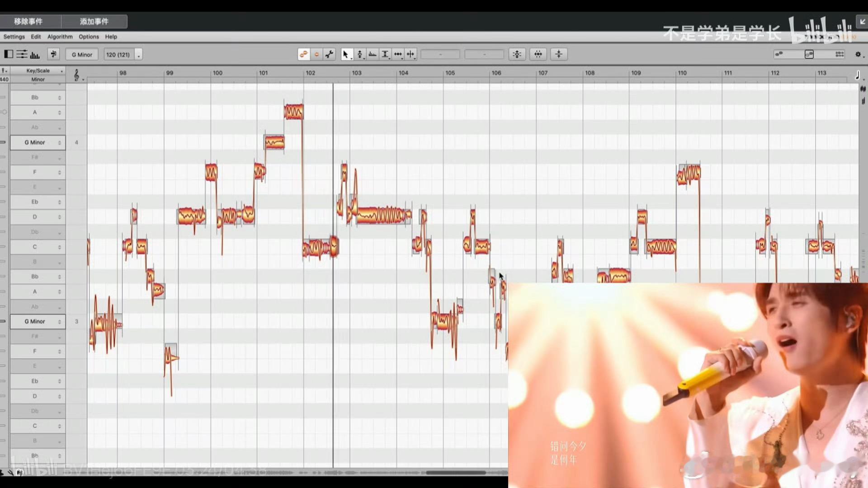Click the Correct Pitch macro icon
The image size is (868, 488).
tap(517, 54)
